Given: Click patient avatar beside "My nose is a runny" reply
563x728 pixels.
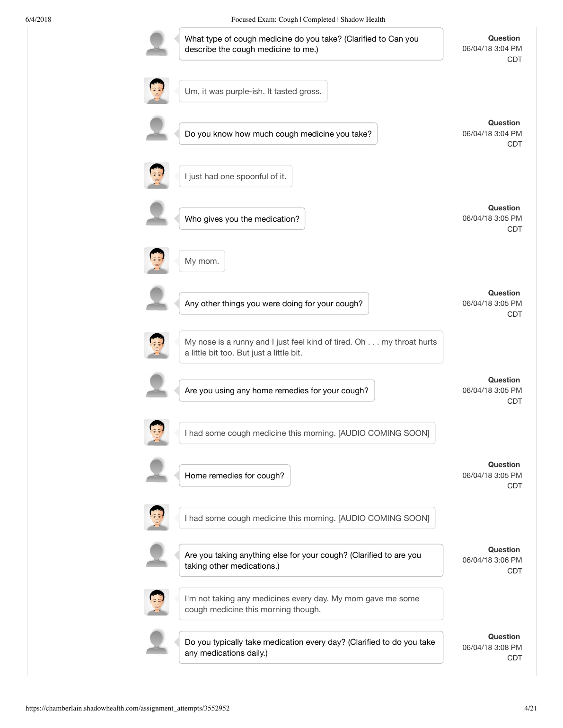Looking at the screenshot, I should click(157, 346).
